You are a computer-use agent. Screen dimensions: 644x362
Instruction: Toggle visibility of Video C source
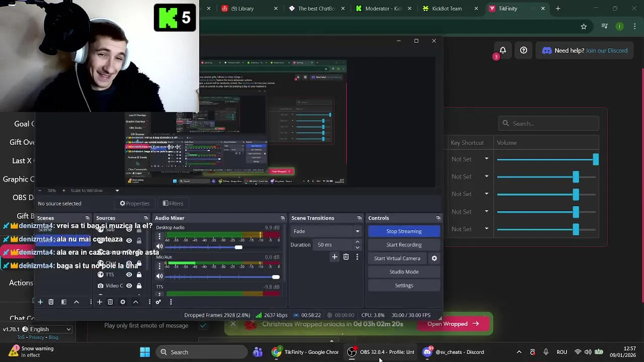click(x=129, y=286)
